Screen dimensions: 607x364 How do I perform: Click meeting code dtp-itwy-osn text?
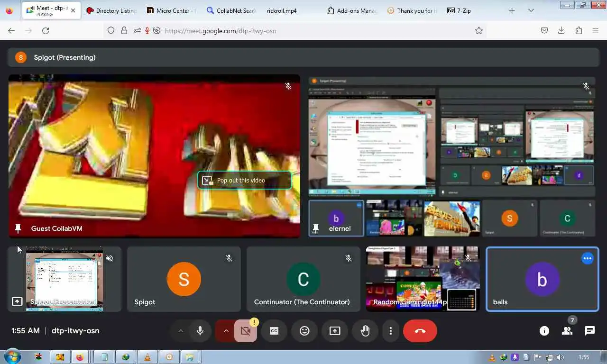pos(75,331)
